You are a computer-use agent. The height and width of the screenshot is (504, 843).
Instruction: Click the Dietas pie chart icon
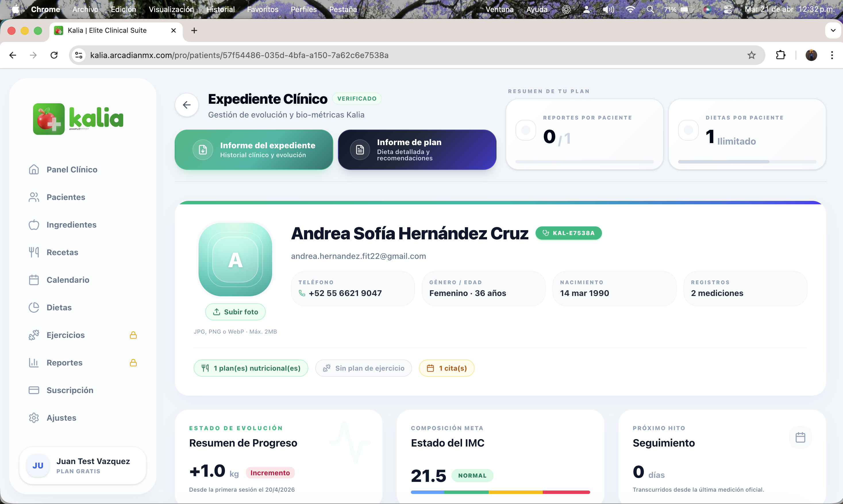(34, 307)
